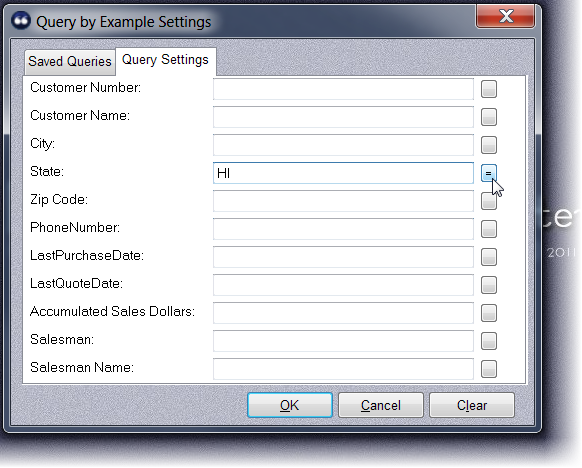Toggle the Customer Name operator button
Image resolution: width=582 pixels, height=468 pixels.
click(x=488, y=117)
